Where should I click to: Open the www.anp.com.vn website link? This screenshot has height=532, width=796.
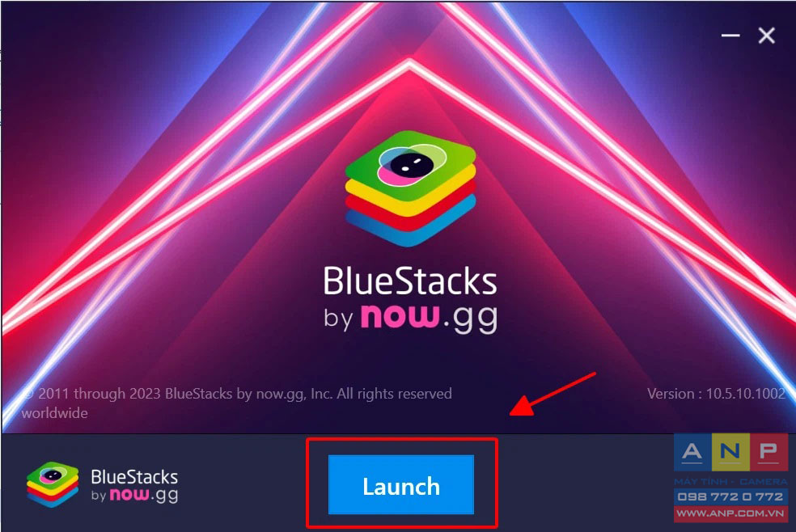[730, 513]
